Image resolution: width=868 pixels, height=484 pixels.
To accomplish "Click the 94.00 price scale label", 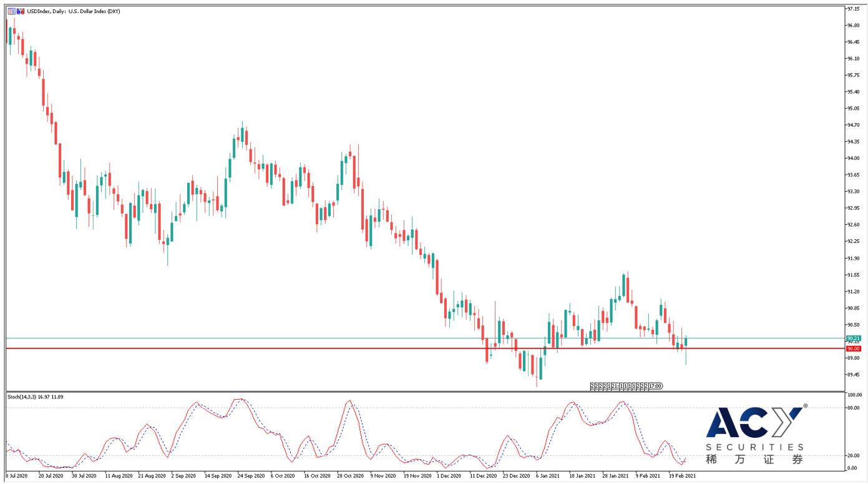I will pos(855,159).
